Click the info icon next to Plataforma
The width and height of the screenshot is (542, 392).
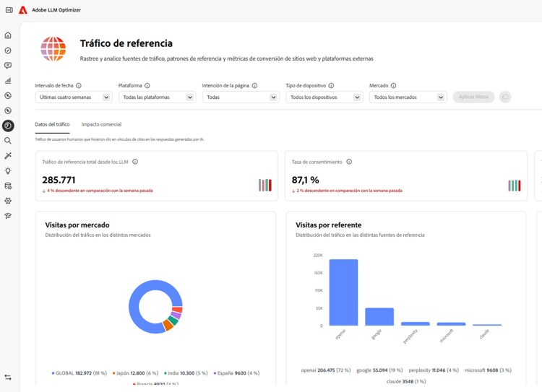point(147,86)
